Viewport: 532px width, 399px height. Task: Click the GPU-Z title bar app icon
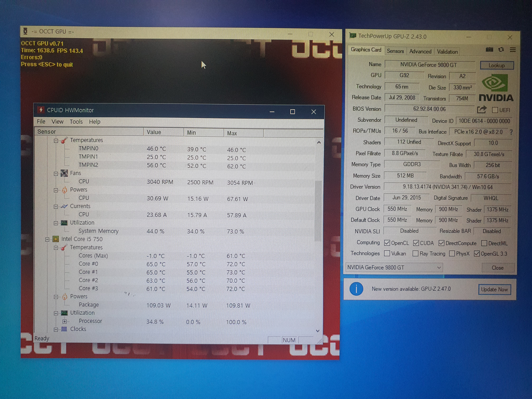click(353, 36)
